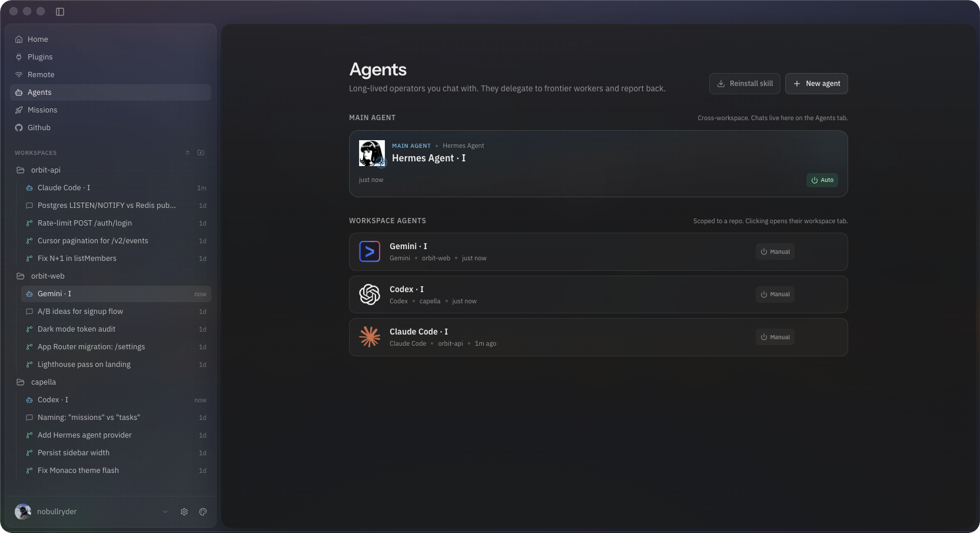Open Rate-limit POST /auth/login task

(x=116, y=223)
